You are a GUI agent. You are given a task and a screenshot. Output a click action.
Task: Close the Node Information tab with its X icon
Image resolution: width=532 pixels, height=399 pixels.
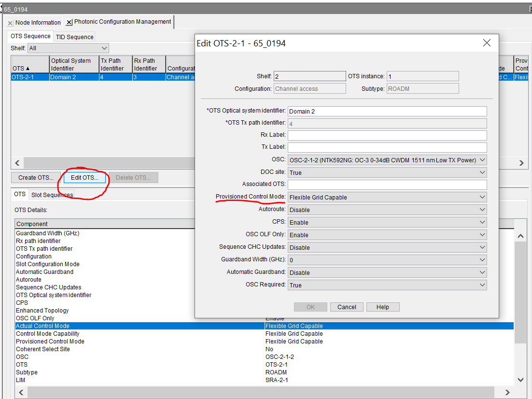(10, 23)
